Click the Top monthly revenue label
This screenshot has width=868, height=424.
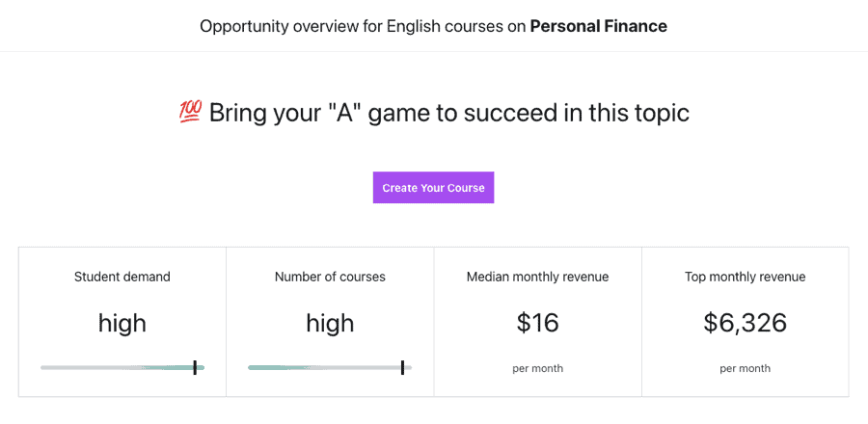click(745, 277)
